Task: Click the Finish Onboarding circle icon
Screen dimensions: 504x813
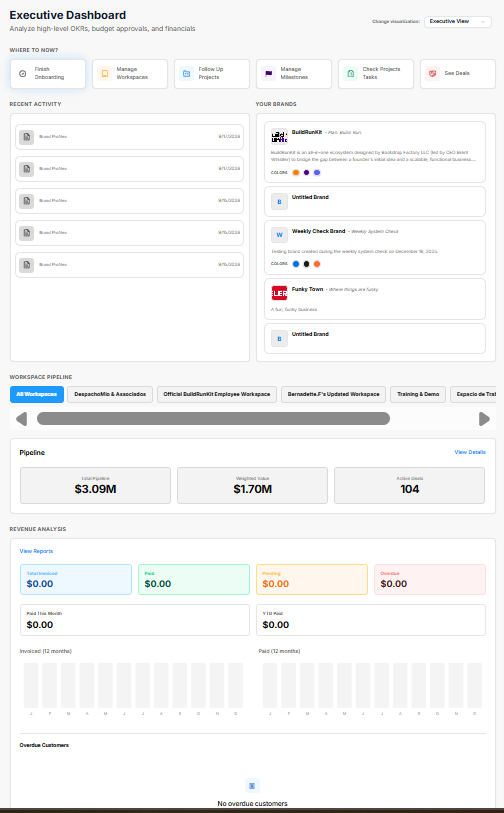Action: pyautogui.click(x=22, y=74)
